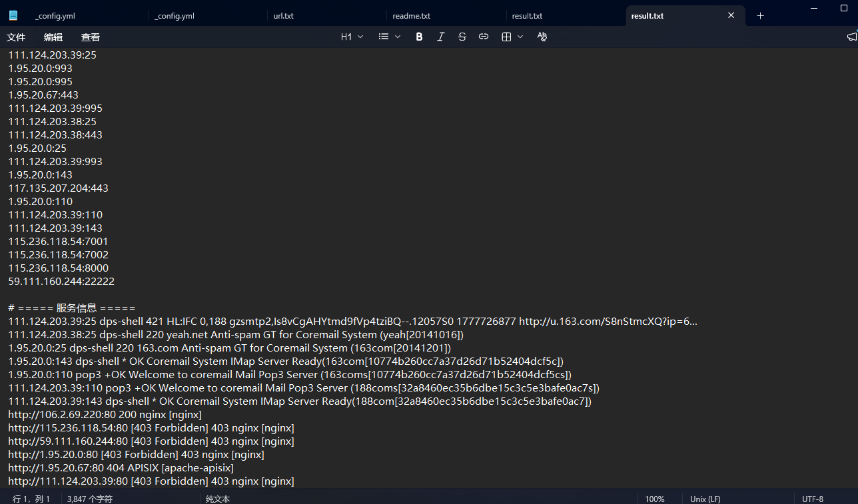The width and height of the screenshot is (858, 504).
Task: Click the http://106.2.69.220:80 200 nginx line
Action: 105,415
